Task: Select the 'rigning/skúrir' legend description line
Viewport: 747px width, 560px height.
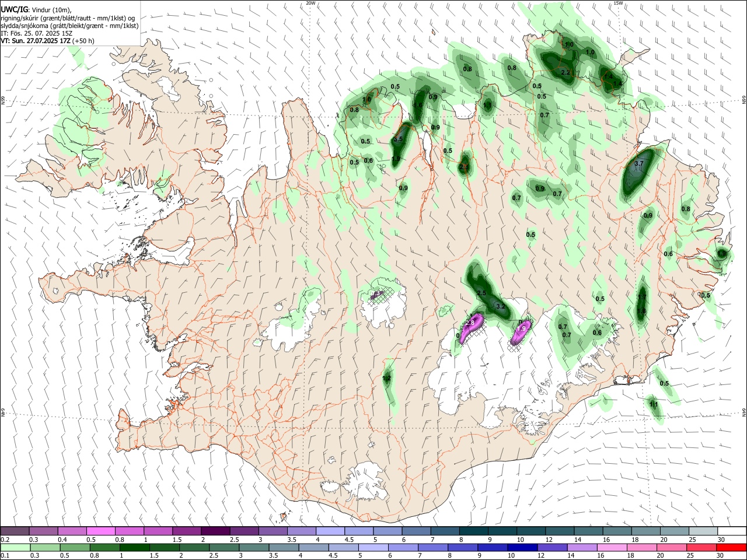Action: tap(68, 18)
